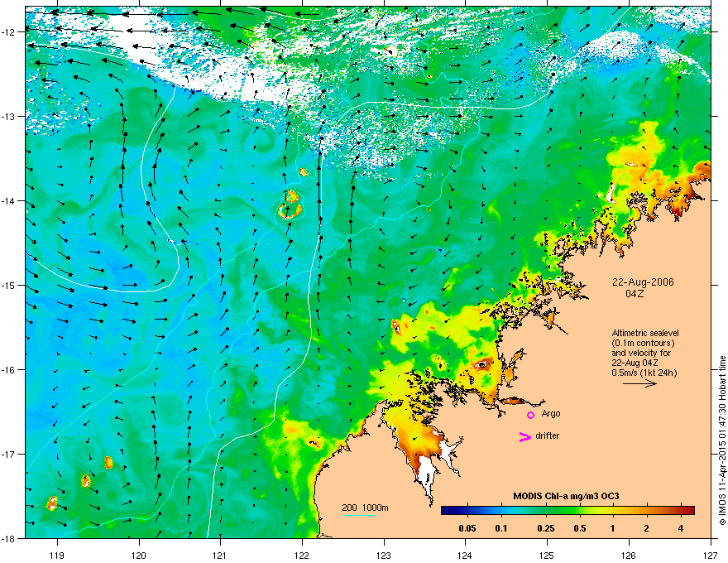Click the latitude axis label '-16'
The image size is (728, 563).
[8, 370]
